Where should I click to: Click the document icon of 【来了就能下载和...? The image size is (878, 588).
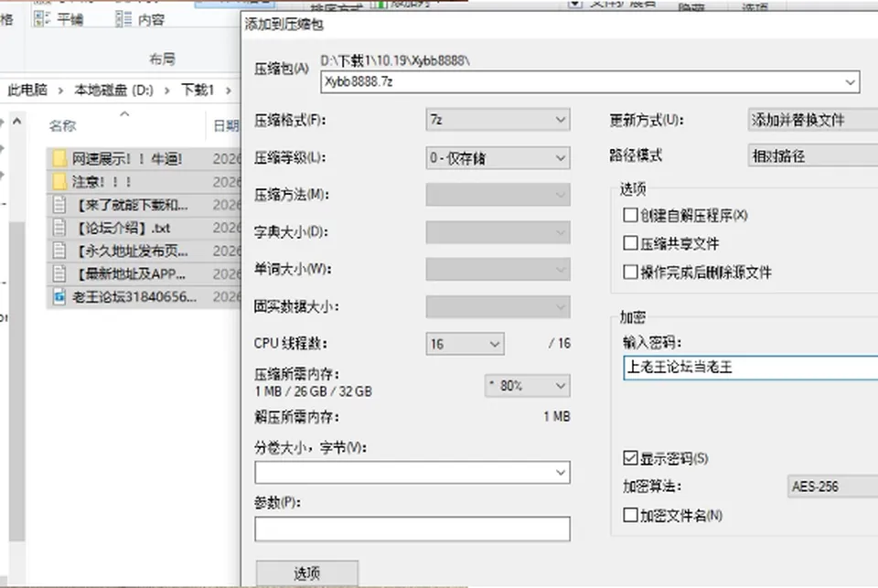(59, 205)
